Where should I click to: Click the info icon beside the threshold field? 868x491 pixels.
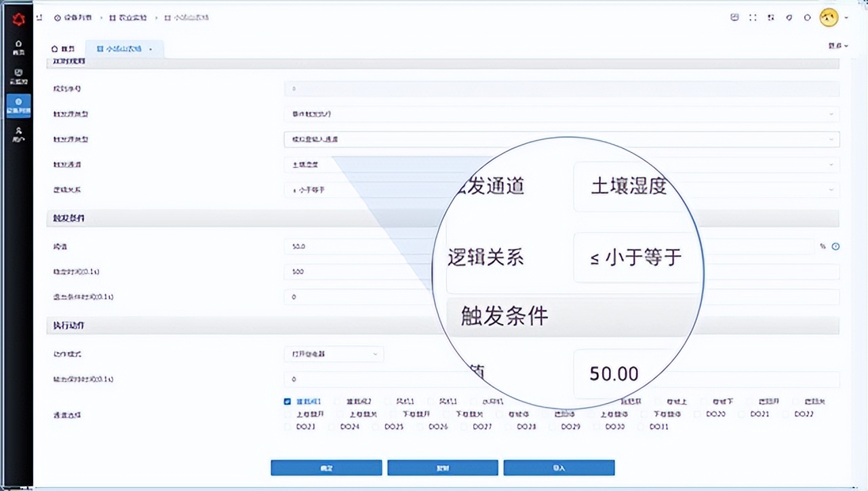pos(836,247)
